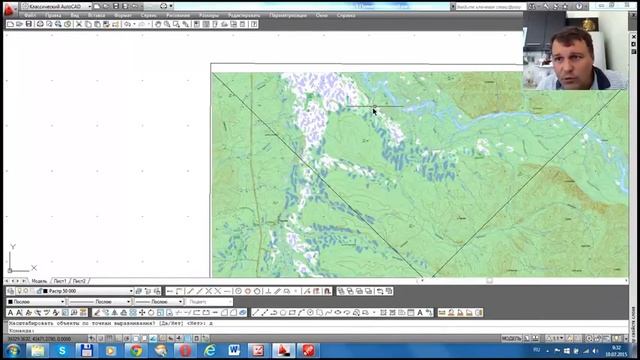Select the Rectangle draw tool
640x360 pixels.
click(x=292, y=313)
